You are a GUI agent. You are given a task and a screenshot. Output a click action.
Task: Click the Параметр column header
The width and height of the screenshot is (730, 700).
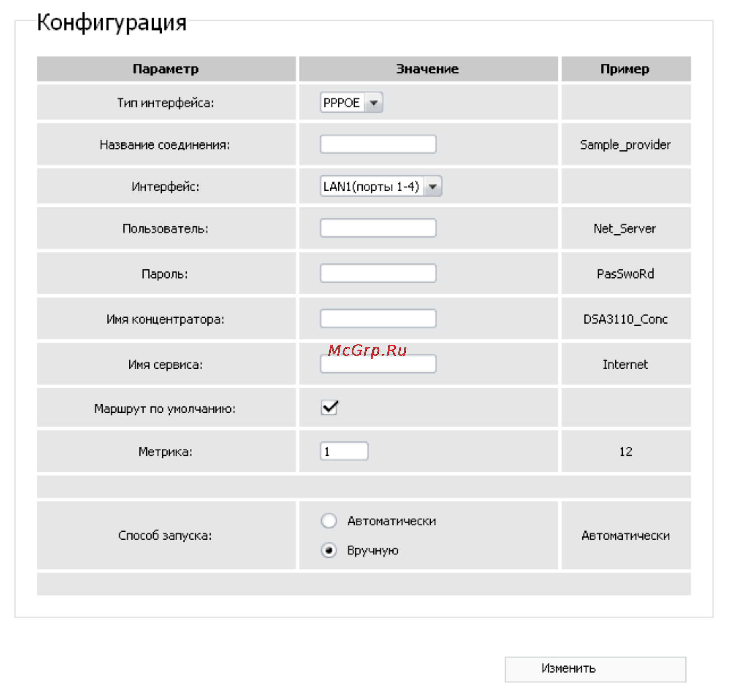click(166, 69)
